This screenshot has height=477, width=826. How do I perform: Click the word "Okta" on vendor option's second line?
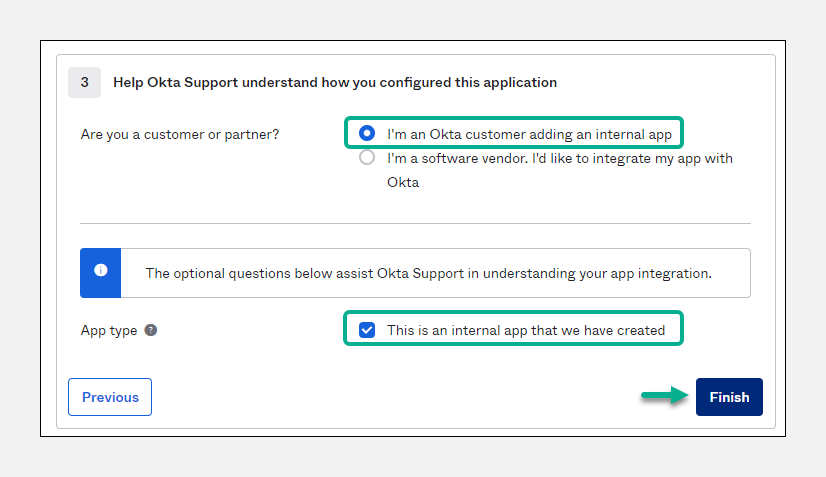pyautogui.click(x=403, y=183)
